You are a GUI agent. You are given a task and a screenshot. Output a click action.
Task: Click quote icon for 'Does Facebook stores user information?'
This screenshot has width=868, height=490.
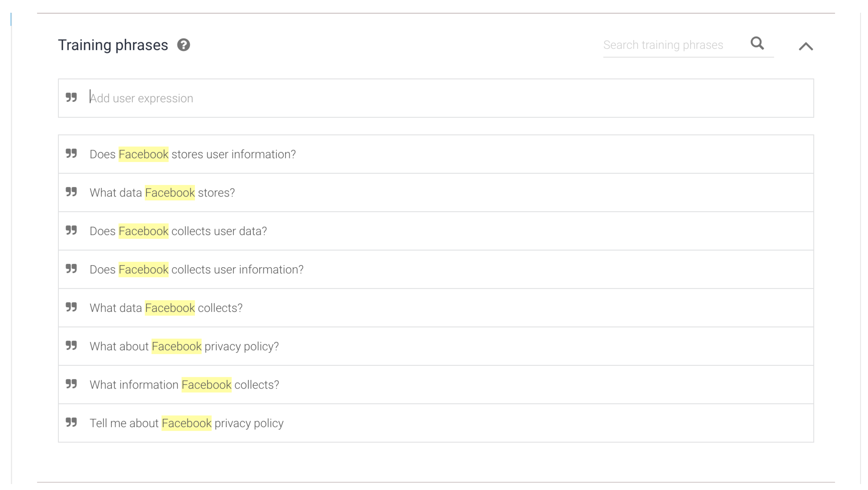71,153
